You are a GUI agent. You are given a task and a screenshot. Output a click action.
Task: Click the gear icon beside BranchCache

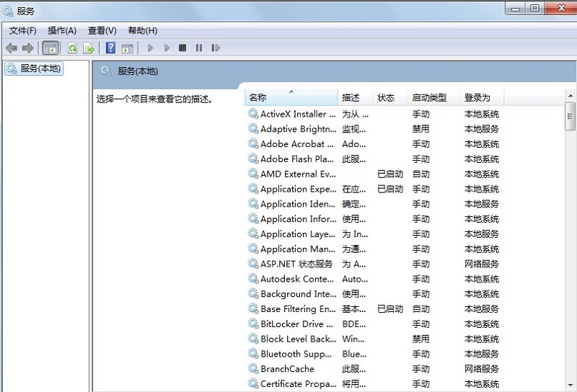tap(253, 368)
